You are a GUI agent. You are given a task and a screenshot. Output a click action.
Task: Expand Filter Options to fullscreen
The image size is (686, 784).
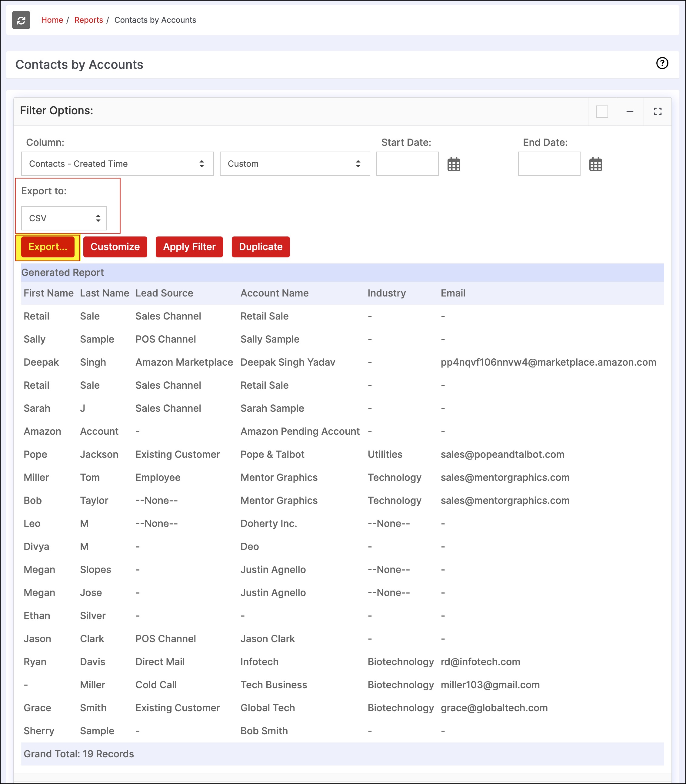click(x=658, y=112)
